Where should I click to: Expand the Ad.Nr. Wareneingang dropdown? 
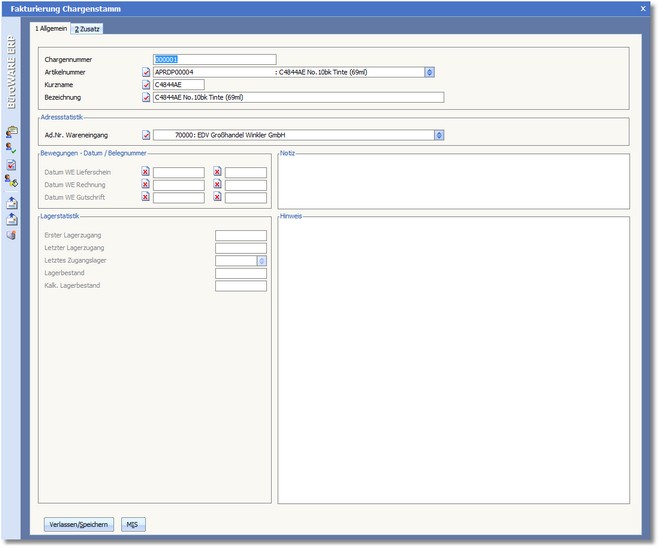coord(439,134)
